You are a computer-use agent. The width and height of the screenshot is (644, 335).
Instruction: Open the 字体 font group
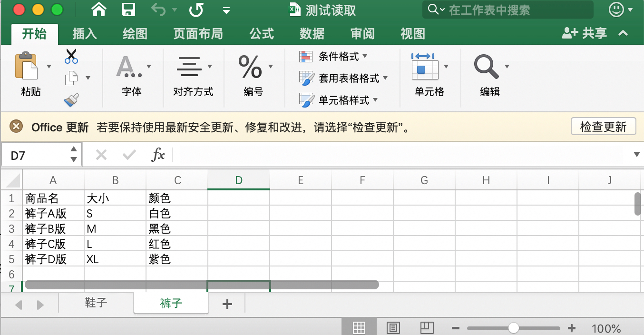point(132,75)
